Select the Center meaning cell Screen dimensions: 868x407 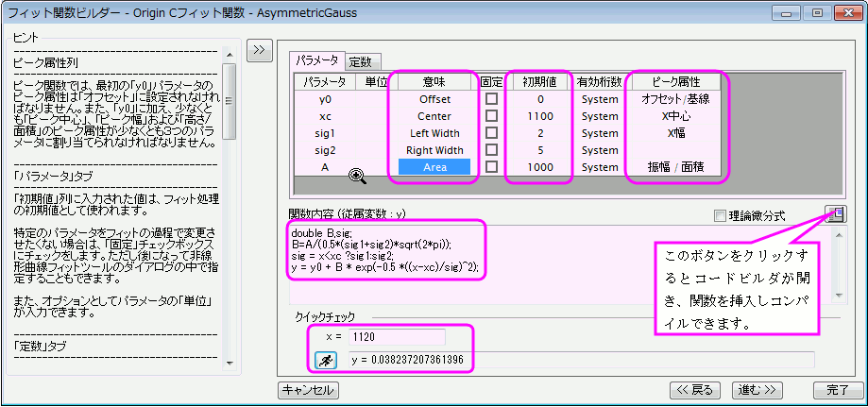click(434, 116)
